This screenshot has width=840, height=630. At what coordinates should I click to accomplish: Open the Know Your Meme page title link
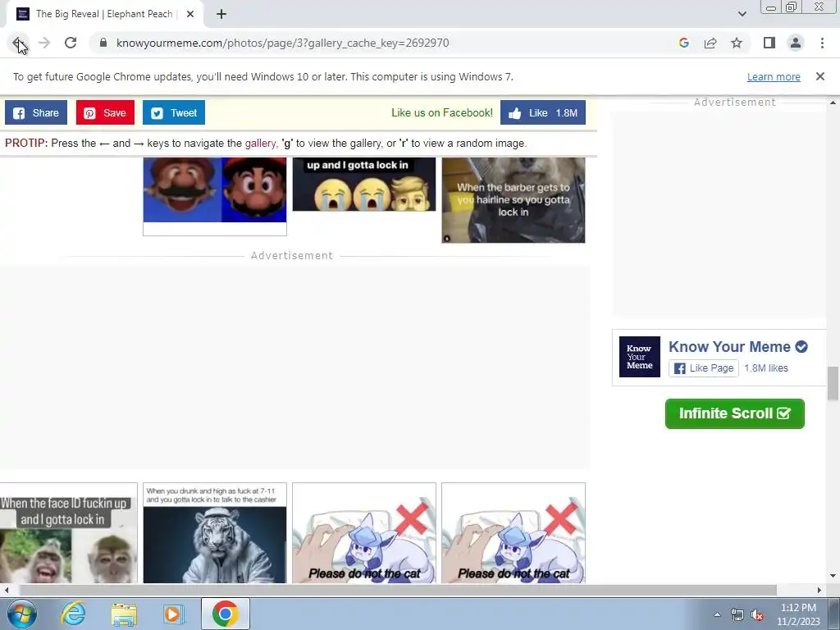pos(729,347)
